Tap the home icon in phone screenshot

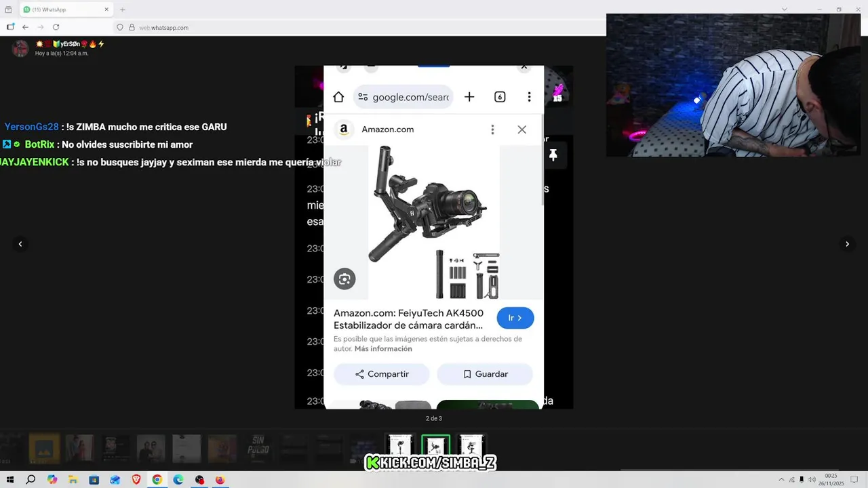(x=338, y=97)
